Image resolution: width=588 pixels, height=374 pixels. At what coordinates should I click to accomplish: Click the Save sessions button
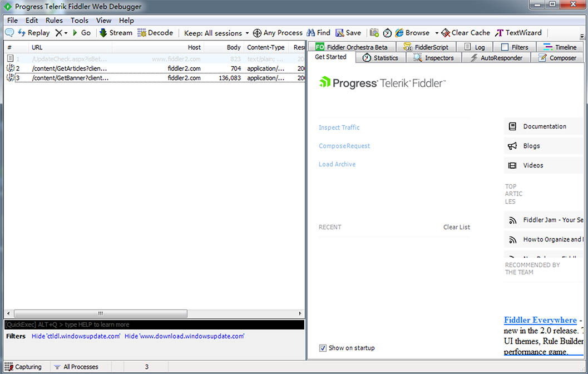(348, 33)
